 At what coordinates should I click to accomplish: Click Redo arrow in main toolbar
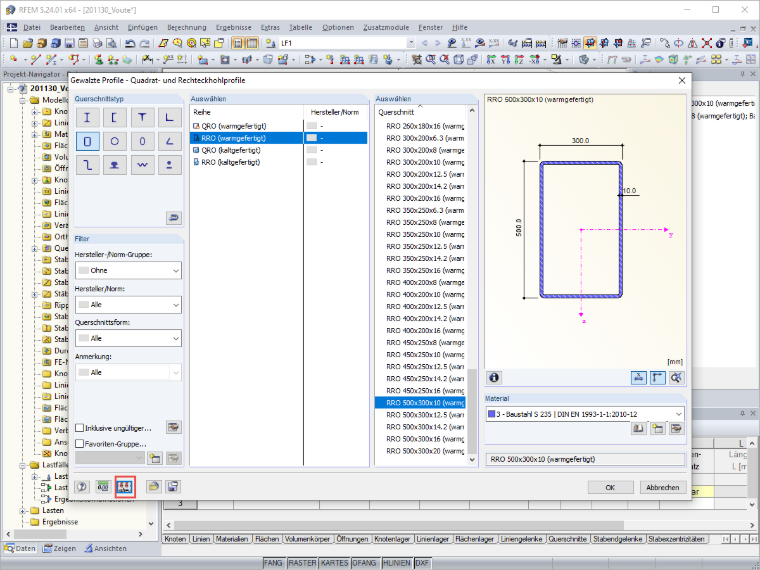pyautogui.click(x=144, y=43)
